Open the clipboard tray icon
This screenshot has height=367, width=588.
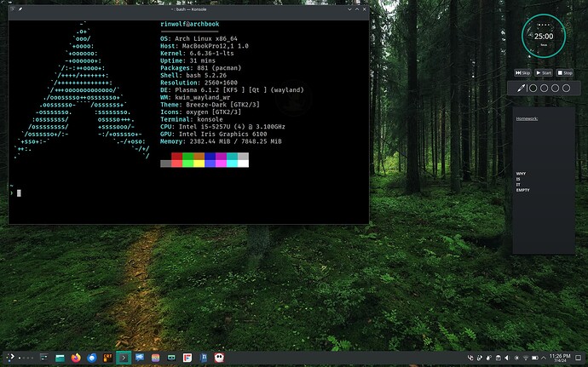[x=498, y=358]
